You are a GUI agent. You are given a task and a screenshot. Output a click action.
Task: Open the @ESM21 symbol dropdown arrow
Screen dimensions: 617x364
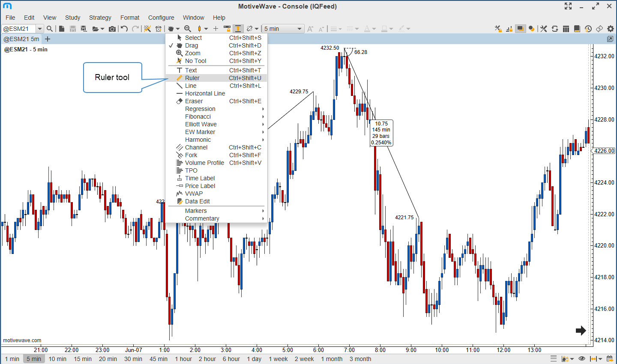click(x=40, y=29)
